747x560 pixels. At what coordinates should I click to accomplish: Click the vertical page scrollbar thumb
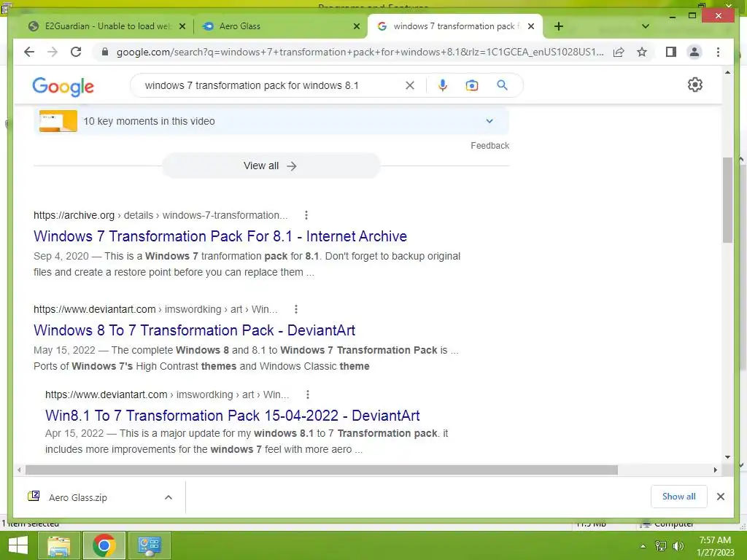[727, 200]
